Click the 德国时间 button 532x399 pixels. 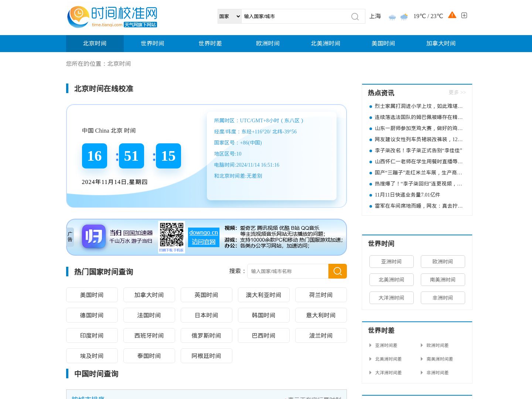pos(92,315)
